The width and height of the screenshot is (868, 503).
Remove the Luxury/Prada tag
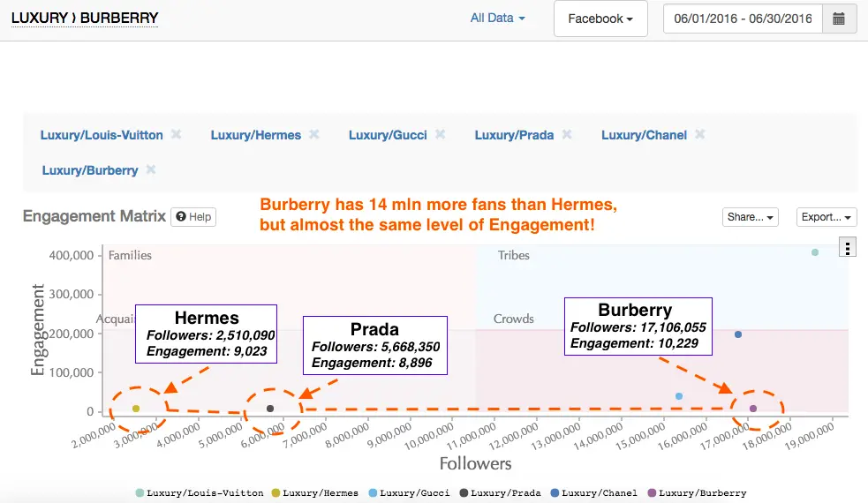click(567, 134)
